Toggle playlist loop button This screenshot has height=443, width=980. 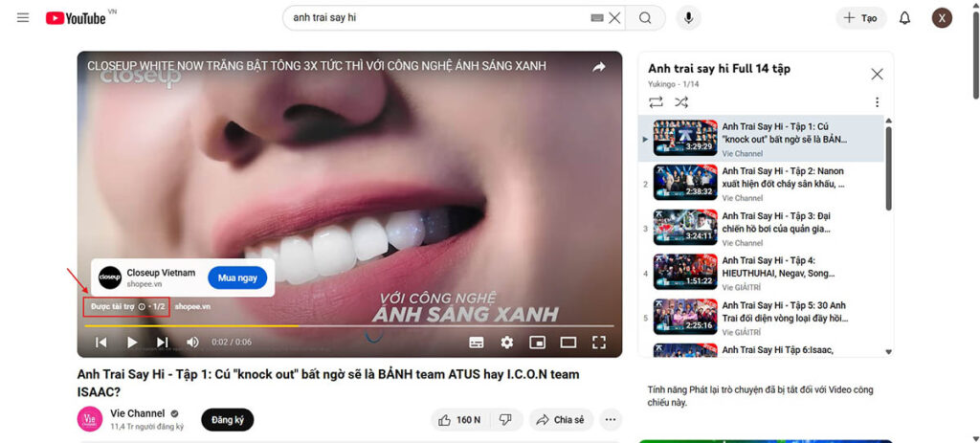click(656, 101)
